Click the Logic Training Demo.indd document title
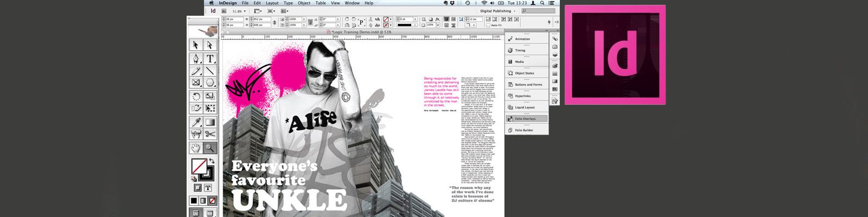The height and width of the screenshot is (217, 868). [361, 32]
